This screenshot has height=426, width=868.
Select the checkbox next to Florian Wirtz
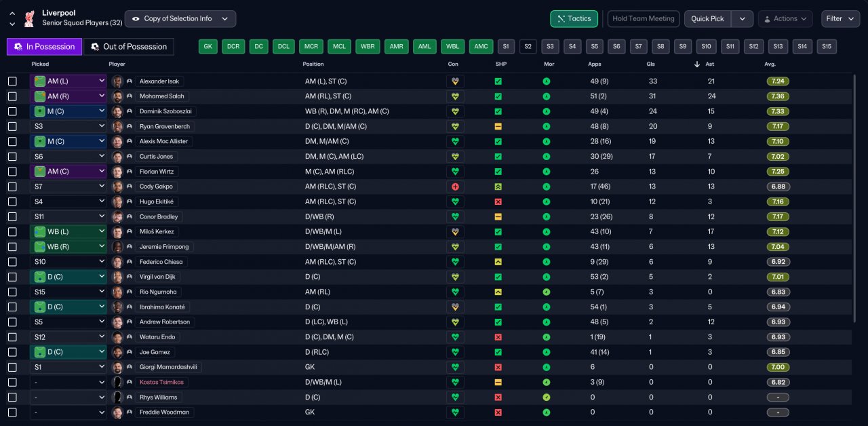coord(12,172)
